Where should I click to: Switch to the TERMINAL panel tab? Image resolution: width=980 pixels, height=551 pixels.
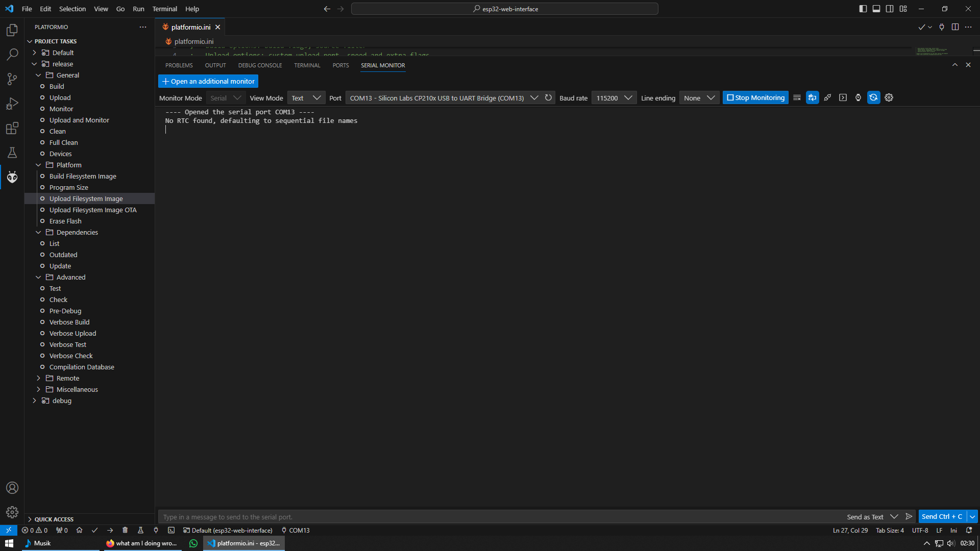click(x=307, y=65)
